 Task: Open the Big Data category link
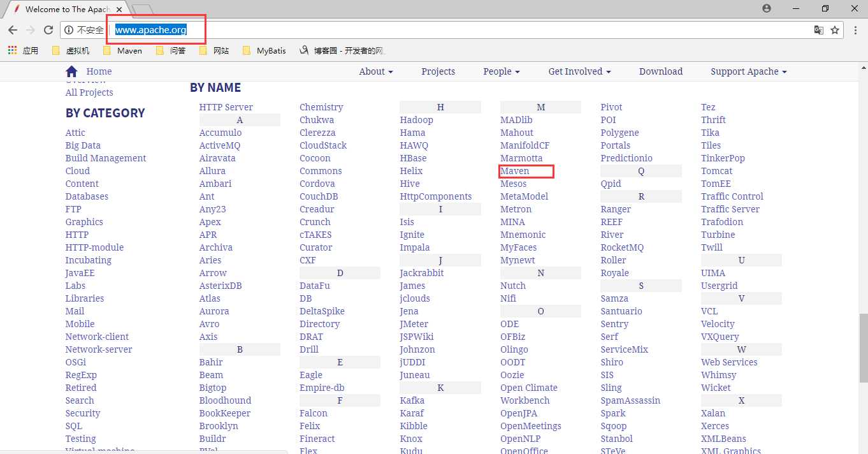click(x=83, y=145)
